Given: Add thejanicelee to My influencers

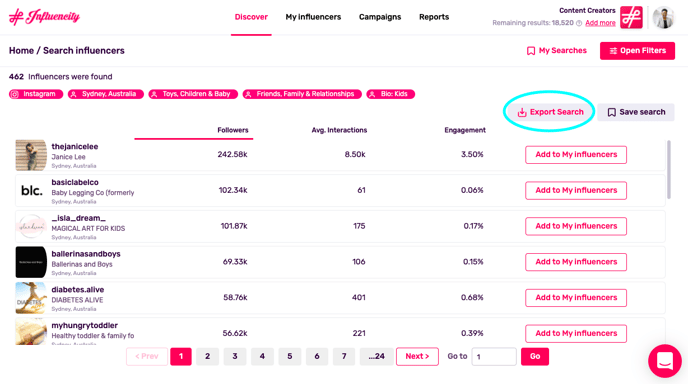Looking at the screenshot, I should click(x=576, y=154).
